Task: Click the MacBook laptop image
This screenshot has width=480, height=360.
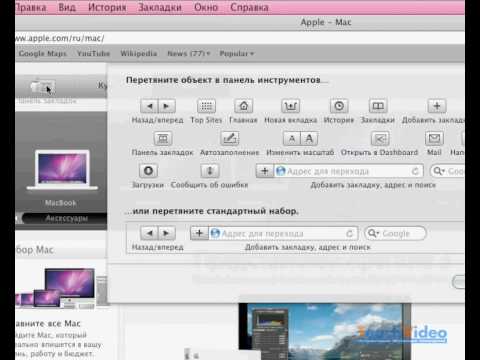Action: click(x=62, y=170)
